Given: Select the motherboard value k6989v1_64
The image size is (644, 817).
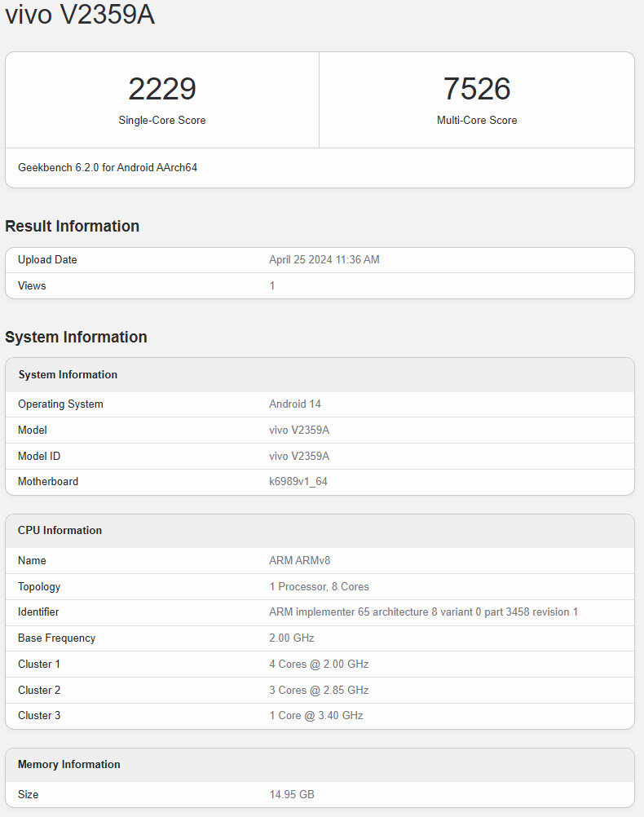Looking at the screenshot, I should point(298,482).
